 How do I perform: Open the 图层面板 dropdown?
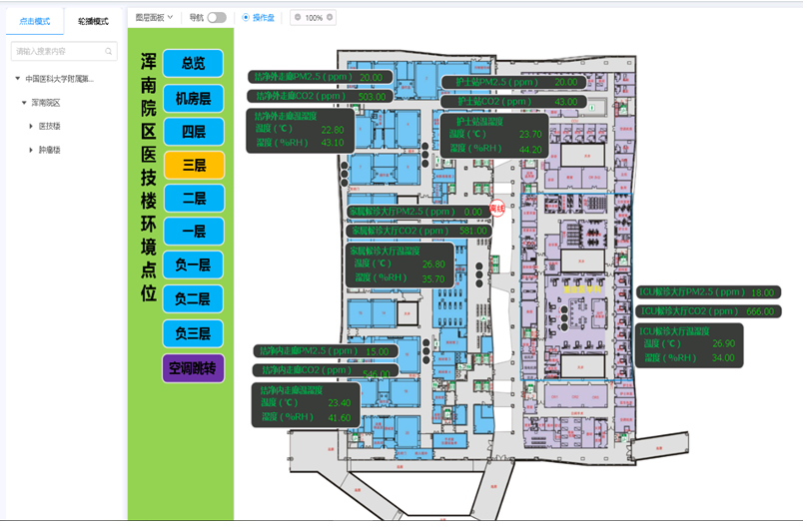tap(154, 18)
